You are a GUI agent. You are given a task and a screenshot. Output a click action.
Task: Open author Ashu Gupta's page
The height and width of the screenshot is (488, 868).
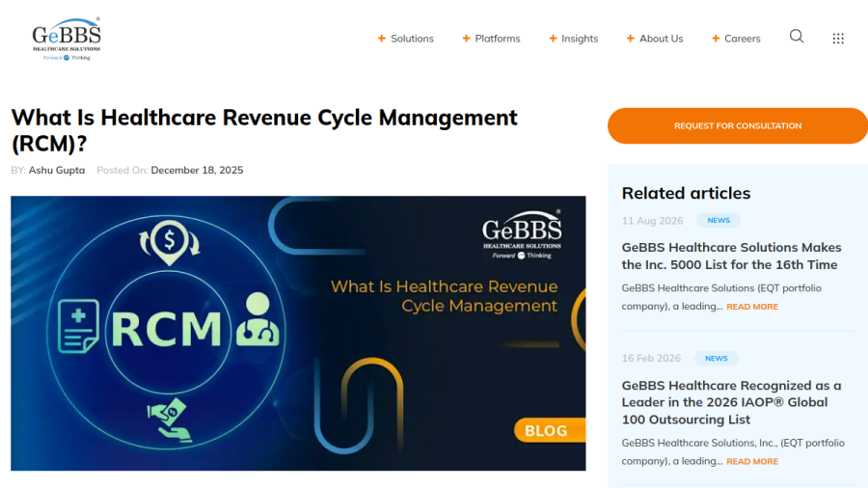pyautogui.click(x=57, y=170)
